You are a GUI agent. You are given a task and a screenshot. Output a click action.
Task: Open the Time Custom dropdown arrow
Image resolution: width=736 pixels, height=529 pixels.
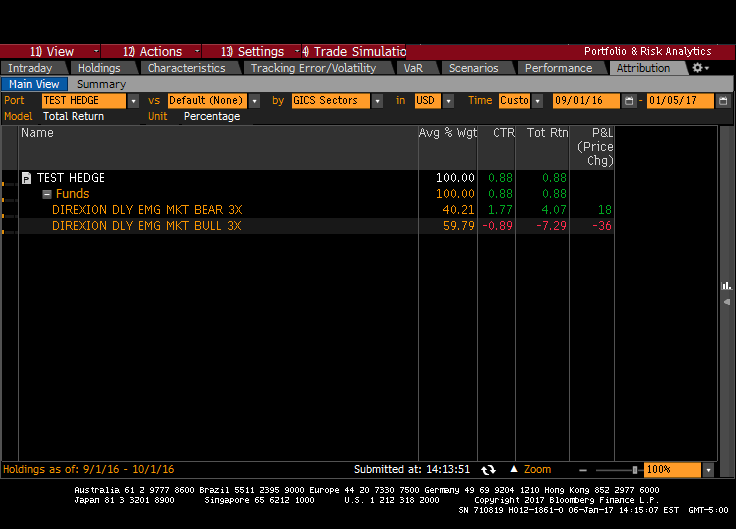pyautogui.click(x=538, y=100)
